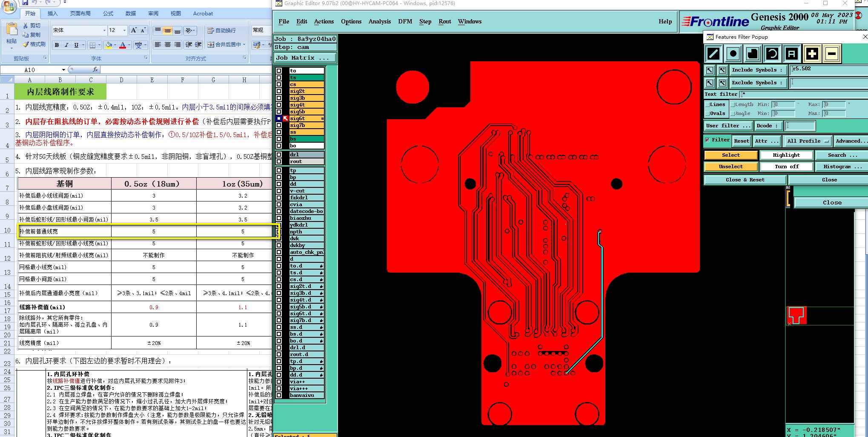This screenshot has height=437, width=868.
Task: Click the Copy icon in Excel ribbon
Action: (26, 35)
